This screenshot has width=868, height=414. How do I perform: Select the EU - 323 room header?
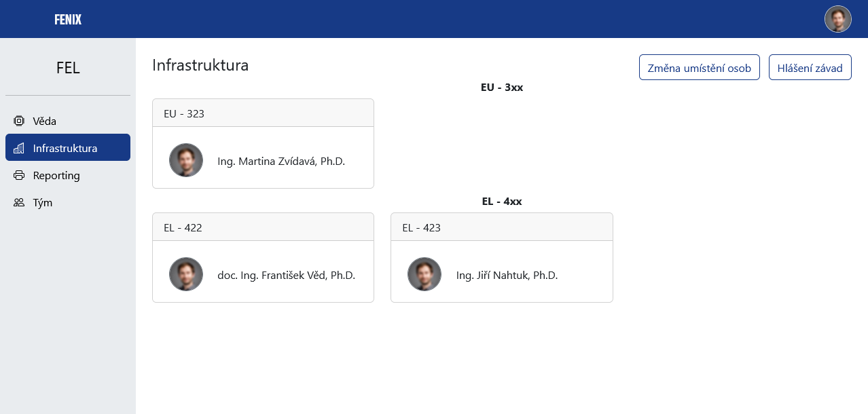(x=263, y=113)
